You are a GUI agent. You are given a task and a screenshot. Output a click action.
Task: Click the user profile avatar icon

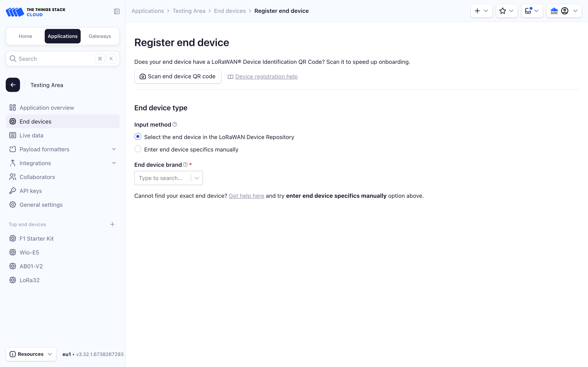click(565, 11)
